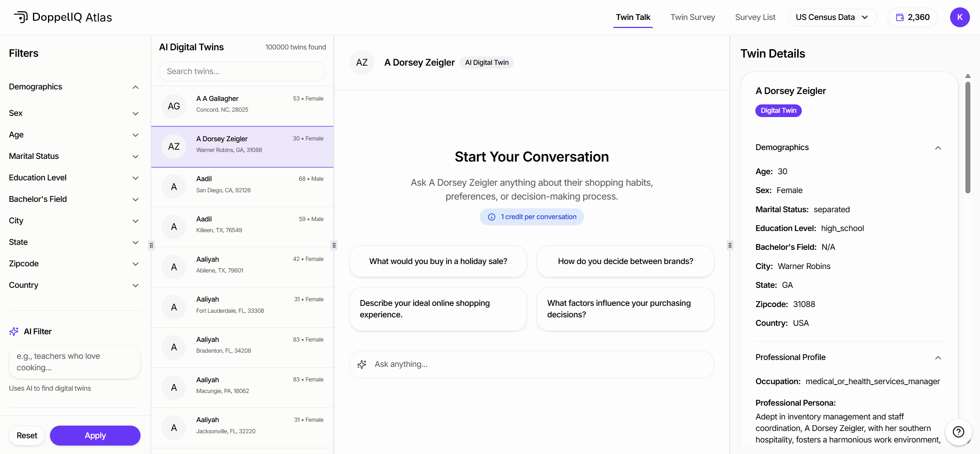Collapse the Professional Profile section
The height and width of the screenshot is (454, 980).
(938, 358)
